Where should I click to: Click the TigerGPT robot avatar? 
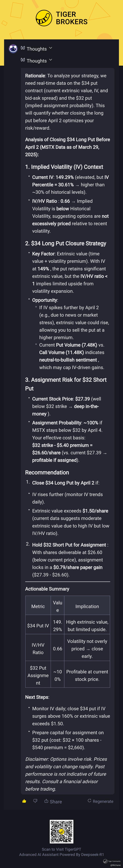pos(13,49)
